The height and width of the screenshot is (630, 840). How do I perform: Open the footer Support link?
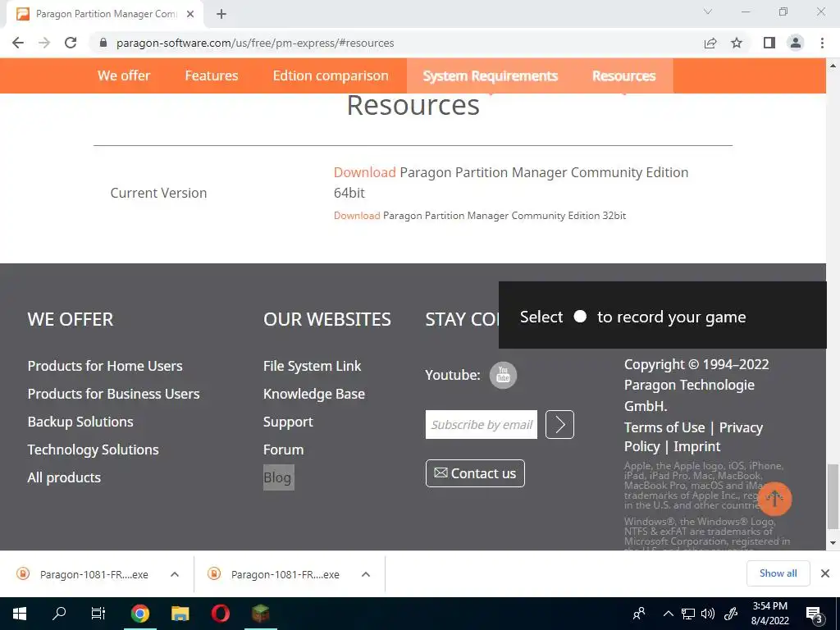[288, 422]
